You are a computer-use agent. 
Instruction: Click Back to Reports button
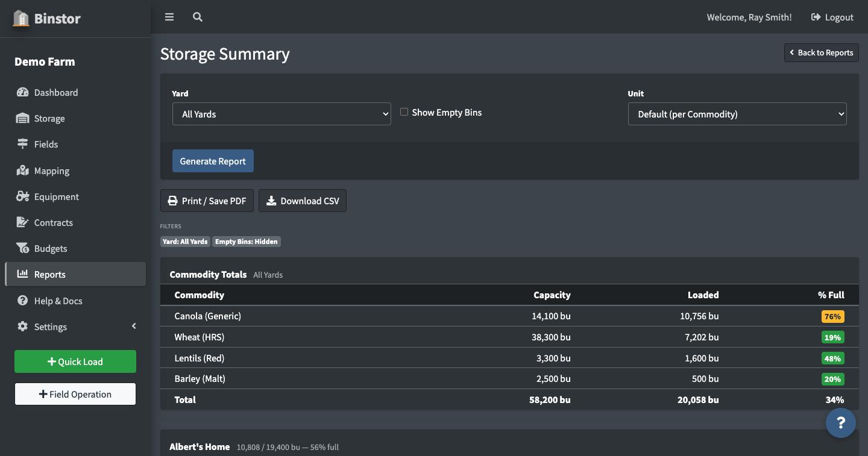click(822, 52)
